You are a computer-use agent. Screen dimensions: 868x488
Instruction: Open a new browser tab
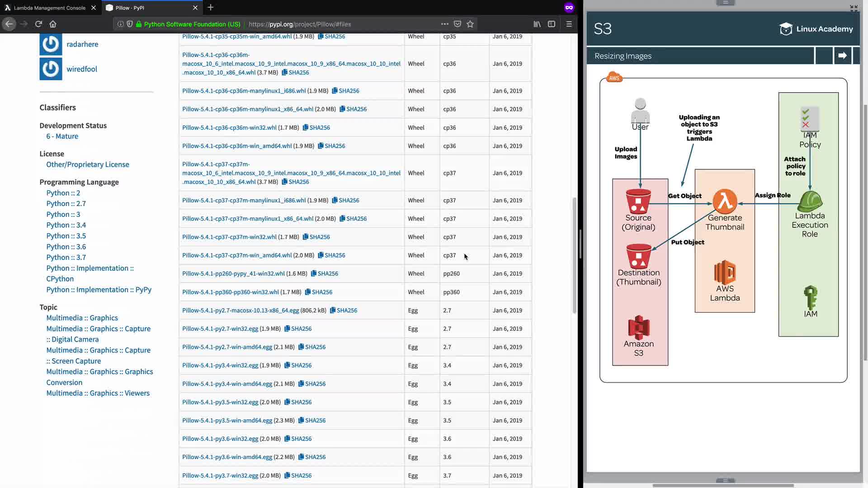point(211,7)
